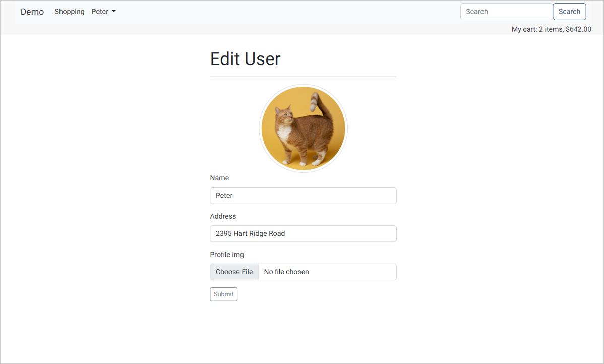Submit the Edit User form

click(223, 294)
